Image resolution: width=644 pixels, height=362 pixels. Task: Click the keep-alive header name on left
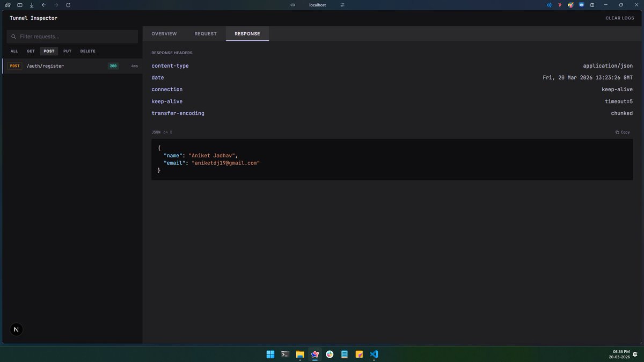(167, 102)
